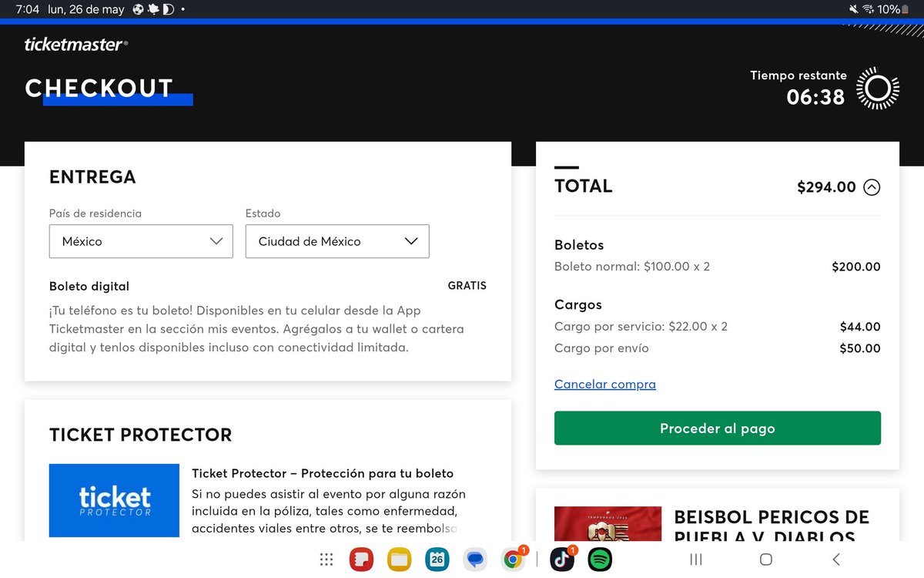This screenshot has width=924, height=578.
Task: Click the Boleto digital heading
Action: 89,286
